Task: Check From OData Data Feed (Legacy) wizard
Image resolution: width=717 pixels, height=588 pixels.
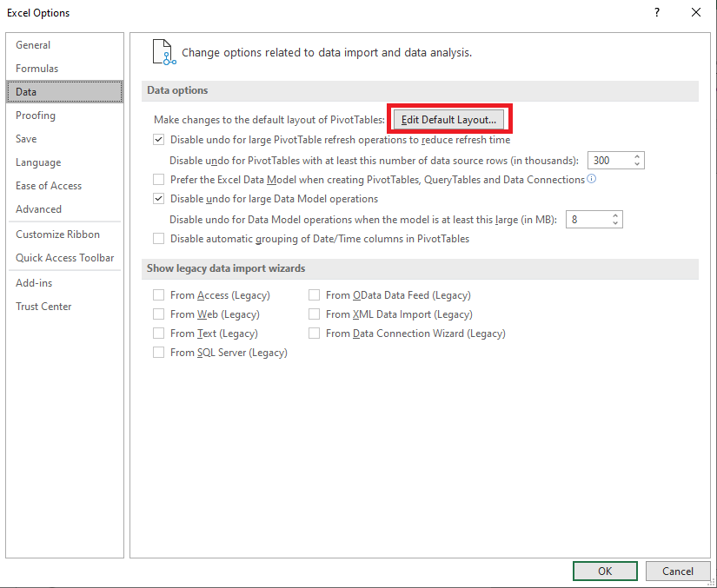Action: pyautogui.click(x=314, y=295)
